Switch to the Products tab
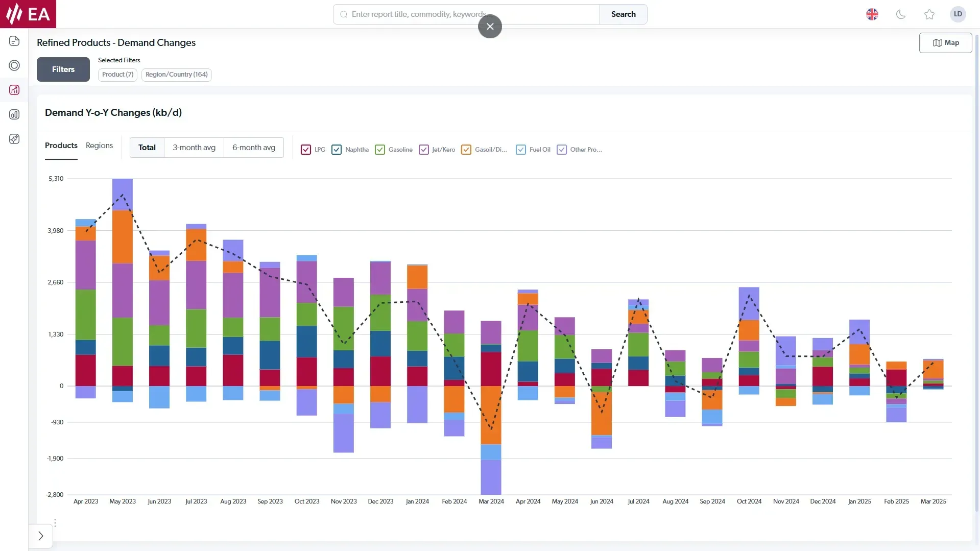This screenshot has width=980, height=551. (x=61, y=146)
